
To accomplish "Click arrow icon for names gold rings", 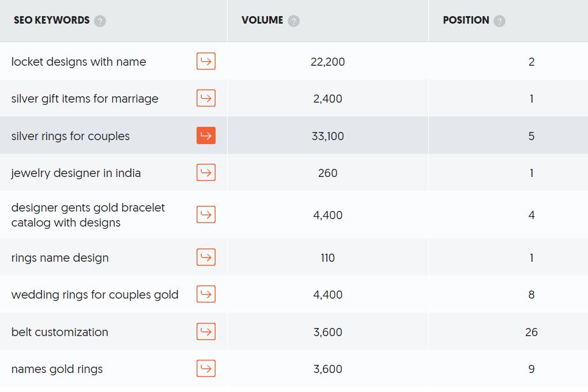I will [x=206, y=368].
